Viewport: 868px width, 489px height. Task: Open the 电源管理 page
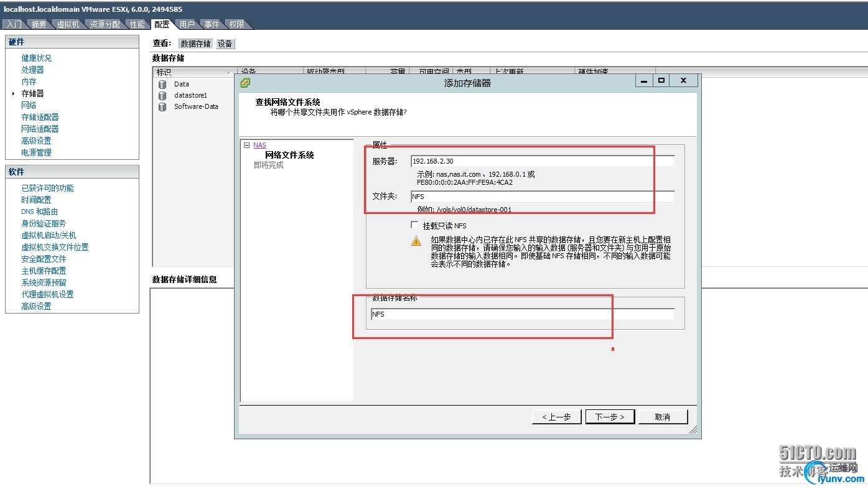click(x=37, y=152)
